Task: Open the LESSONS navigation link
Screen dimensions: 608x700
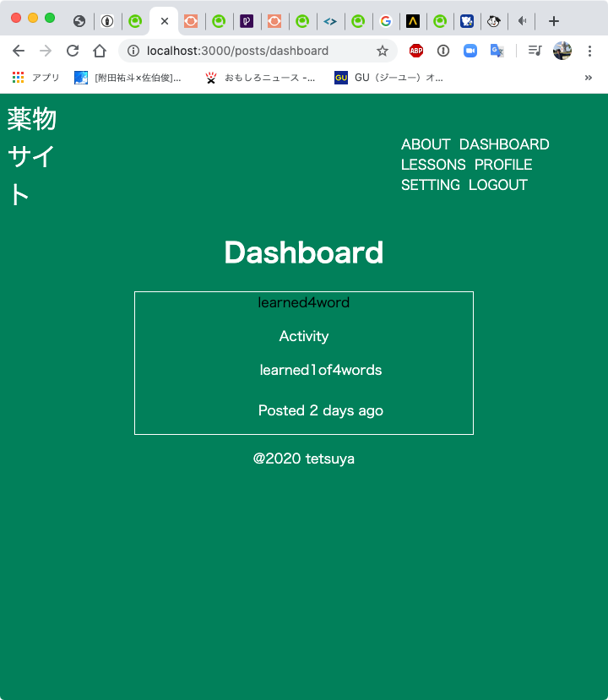Action: click(x=433, y=165)
